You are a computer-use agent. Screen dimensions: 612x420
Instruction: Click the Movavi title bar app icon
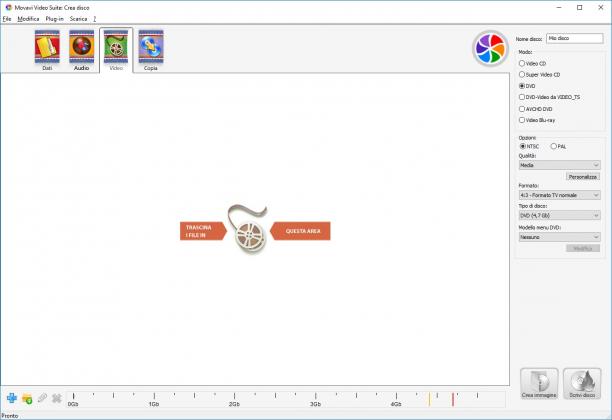pos(9,7)
